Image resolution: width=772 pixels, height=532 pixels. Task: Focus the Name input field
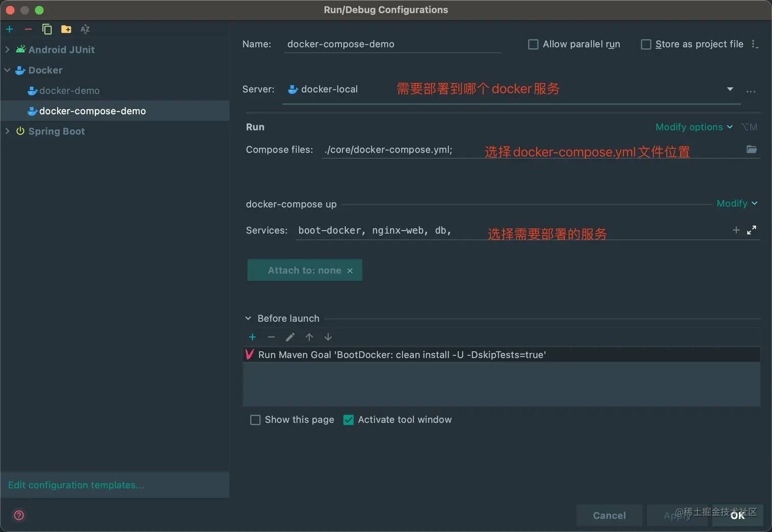[x=392, y=44]
